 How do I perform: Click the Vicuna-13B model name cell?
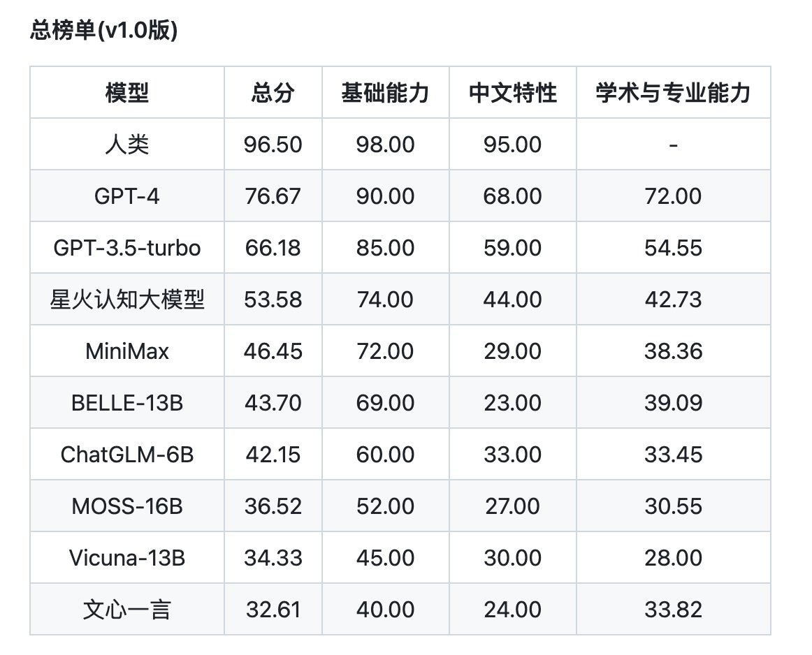point(127,558)
